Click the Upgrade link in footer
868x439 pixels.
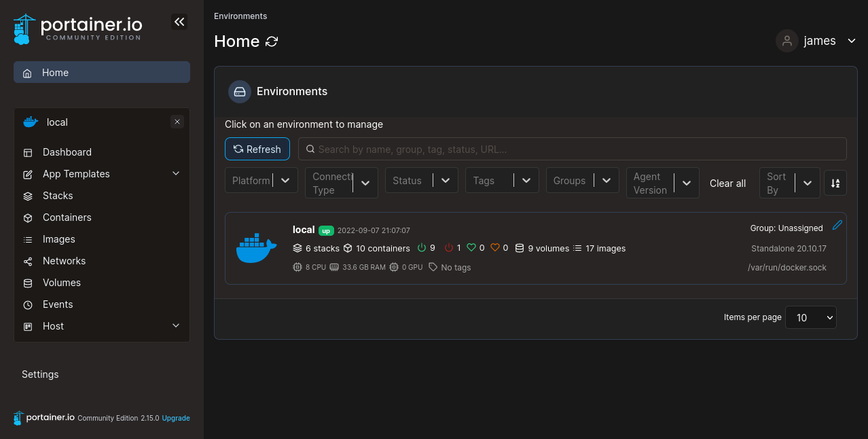tap(176, 418)
